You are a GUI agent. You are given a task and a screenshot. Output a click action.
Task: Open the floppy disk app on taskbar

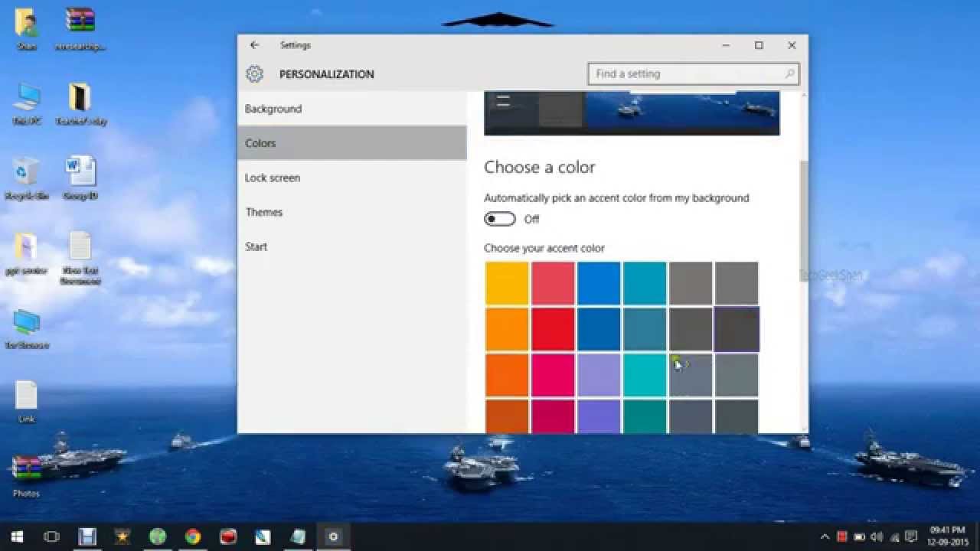[87, 536]
